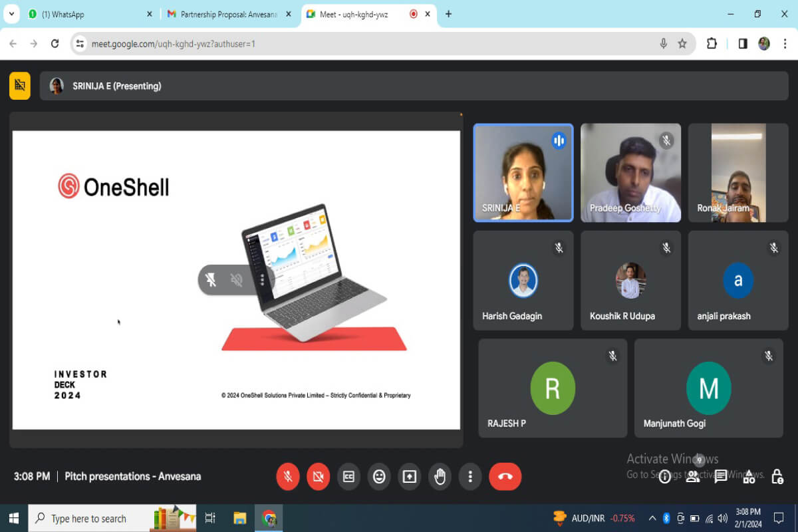Click the microphone permission icon in address bar
Screen dimensions: 798x532
[663, 44]
